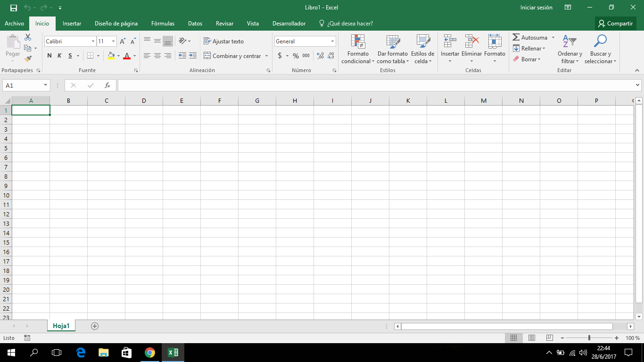The width and height of the screenshot is (644, 362).
Task: Click the insert function fx icon
Action: point(107,85)
